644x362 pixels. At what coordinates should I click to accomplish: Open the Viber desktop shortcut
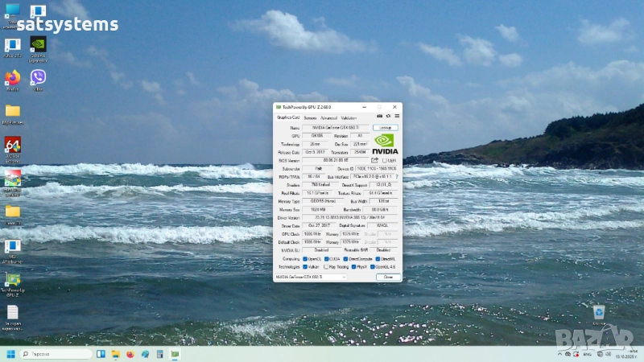pos(38,78)
